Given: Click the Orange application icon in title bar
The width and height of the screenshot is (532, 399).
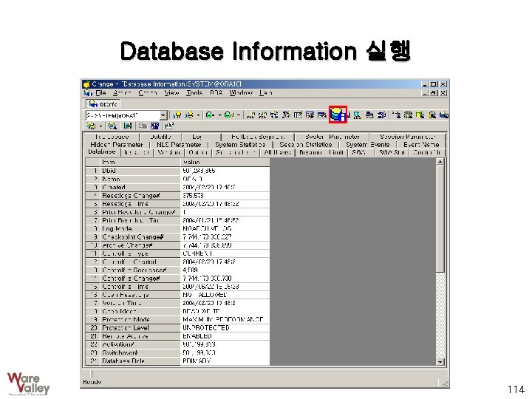Looking at the screenshot, I should 86,83.
